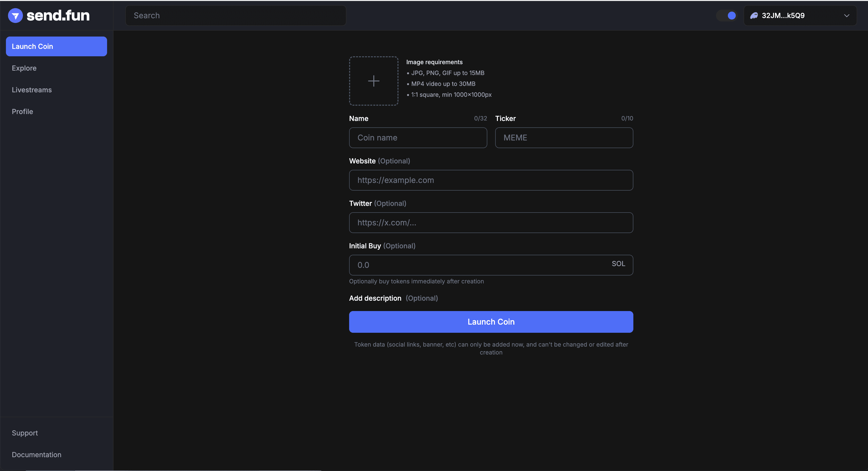Click the plus icon to upload coin image
The width and height of the screenshot is (868, 471).
[x=373, y=80]
